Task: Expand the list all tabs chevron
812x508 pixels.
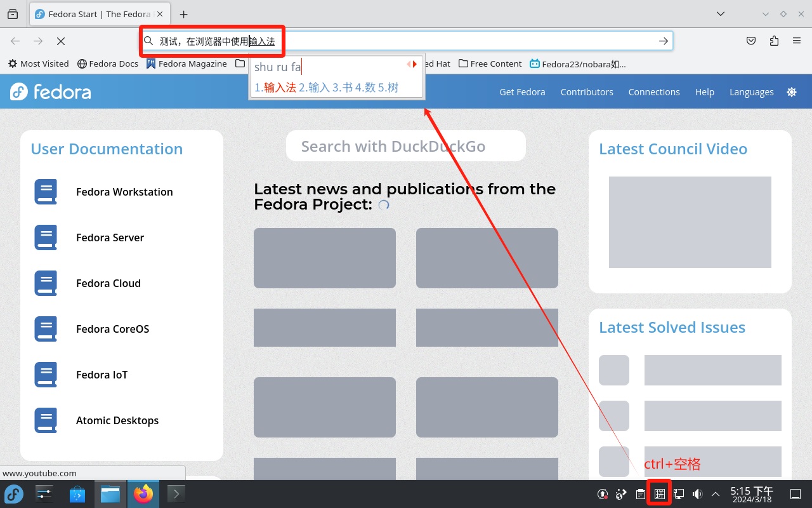Action: (x=721, y=14)
